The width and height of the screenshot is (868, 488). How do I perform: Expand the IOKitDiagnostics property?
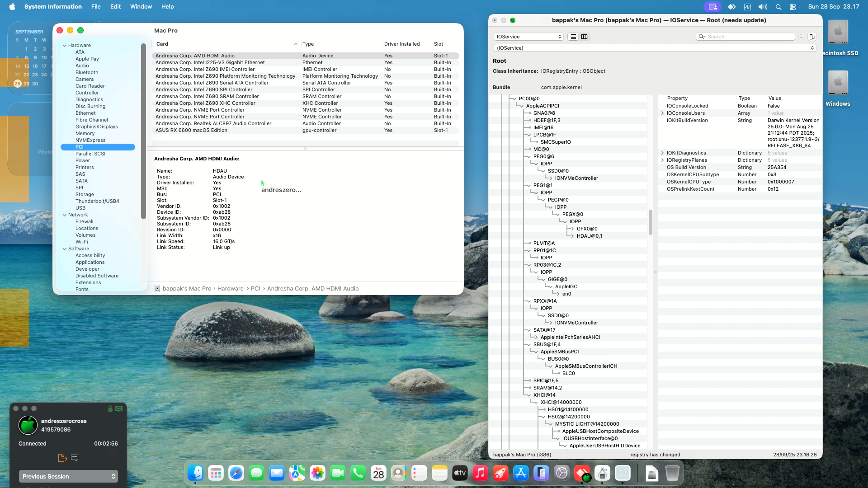(663, 153)
